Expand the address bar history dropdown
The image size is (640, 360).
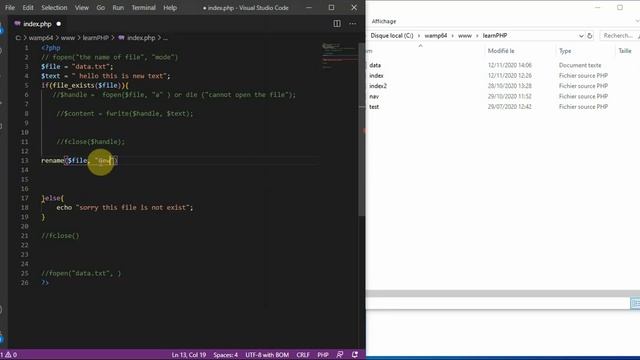581,36
